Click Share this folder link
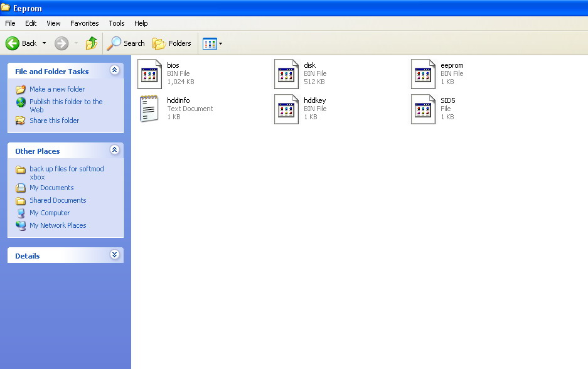The height and width of the screenshot is (369, 588). (x=54, y=120)
